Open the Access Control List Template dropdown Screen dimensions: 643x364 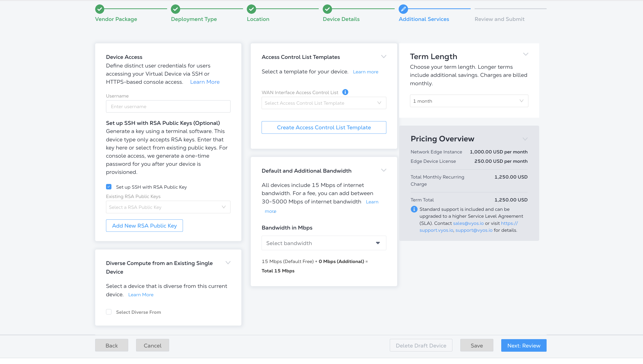tap(324, 103)
